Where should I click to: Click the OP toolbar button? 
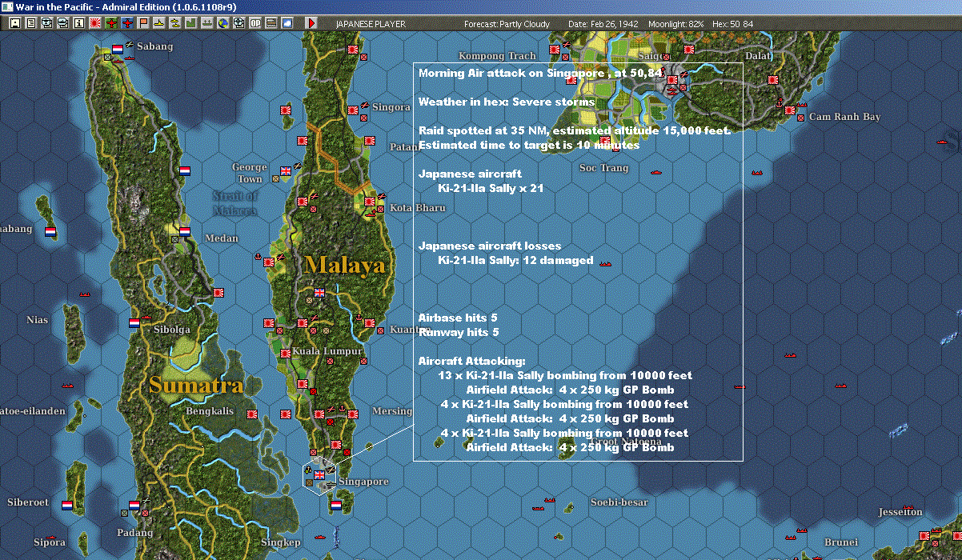click(x=255, y=23)
